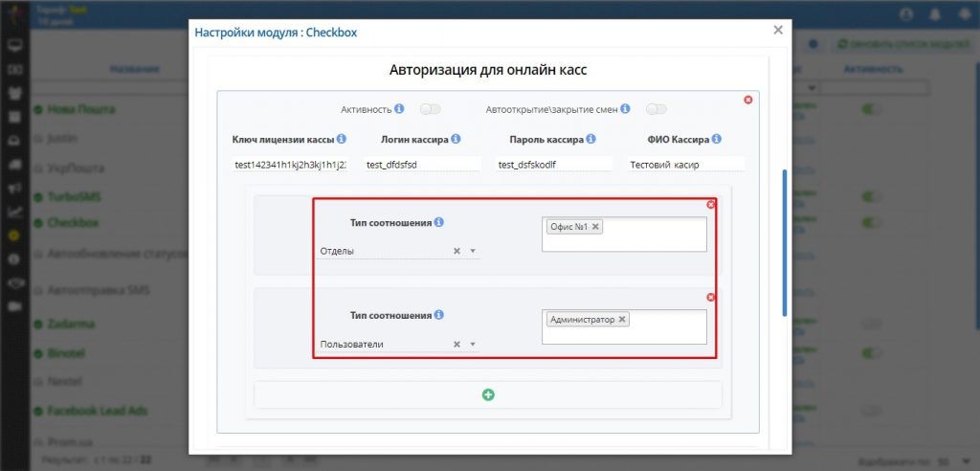Image resolution: width=980 pixels, height=471 pixels.
Task: Open Нова Пошта module in background list
Action: click(81, 109)
